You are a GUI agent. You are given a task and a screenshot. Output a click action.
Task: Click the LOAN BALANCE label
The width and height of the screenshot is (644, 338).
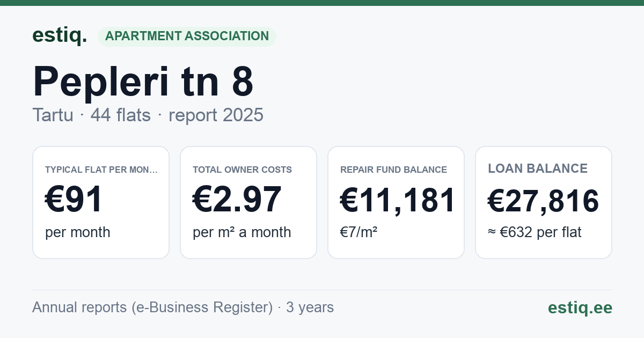[538, 168]
